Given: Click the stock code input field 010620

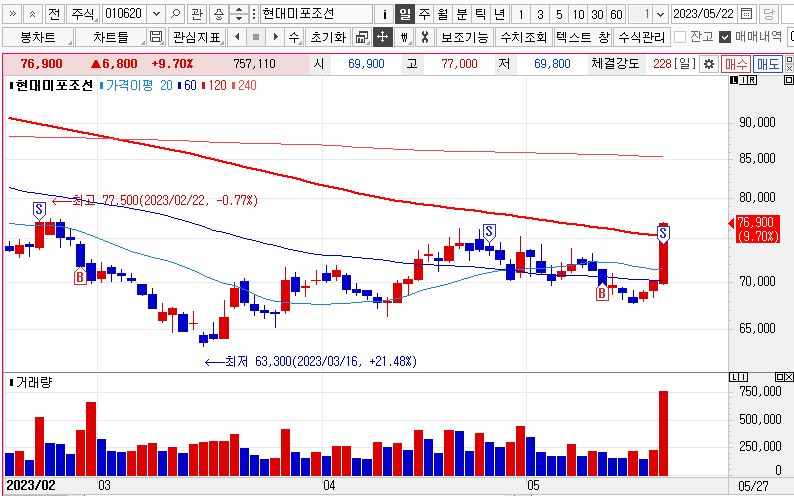Looking at the screenshot, I should (125, 14).
